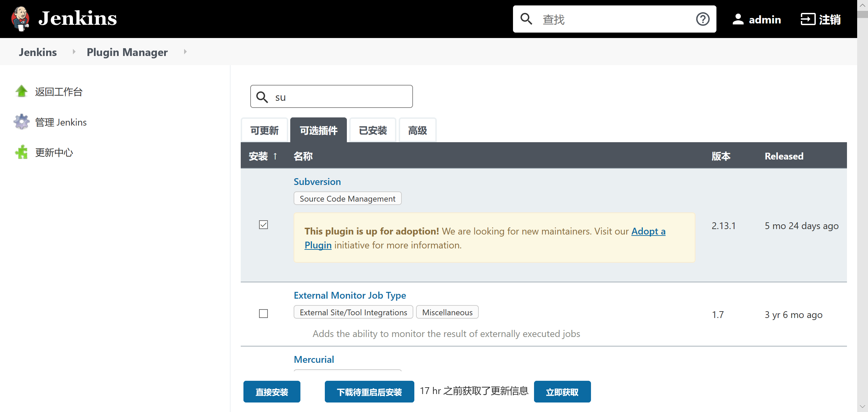The height and width of the screenshot is (412, 868).
Task: Open the Adopt a Plugin link
Action: (648, 231)
